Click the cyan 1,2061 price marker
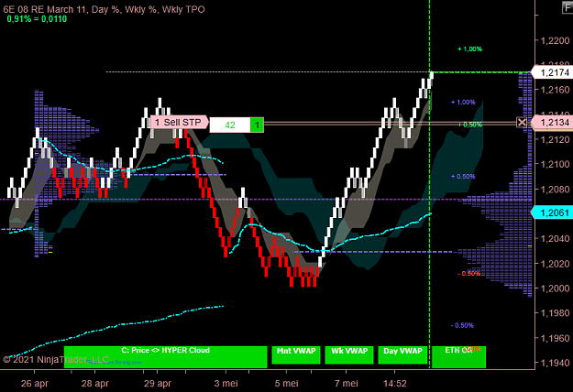 pyautogui.click(x=551, y=212)
